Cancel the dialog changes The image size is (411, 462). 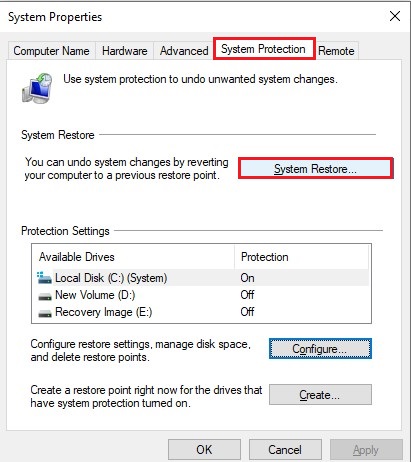point(285,450)
